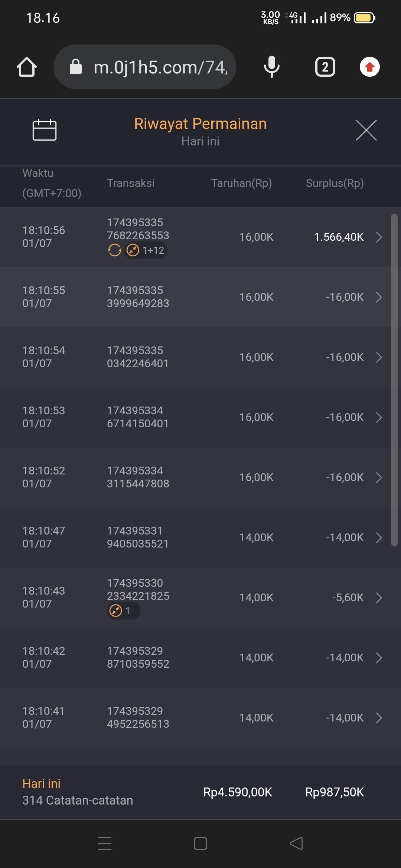Expand the 18:10:43 row with -5,60K
This screenshot has width=401, height=868.
(379, 598)
